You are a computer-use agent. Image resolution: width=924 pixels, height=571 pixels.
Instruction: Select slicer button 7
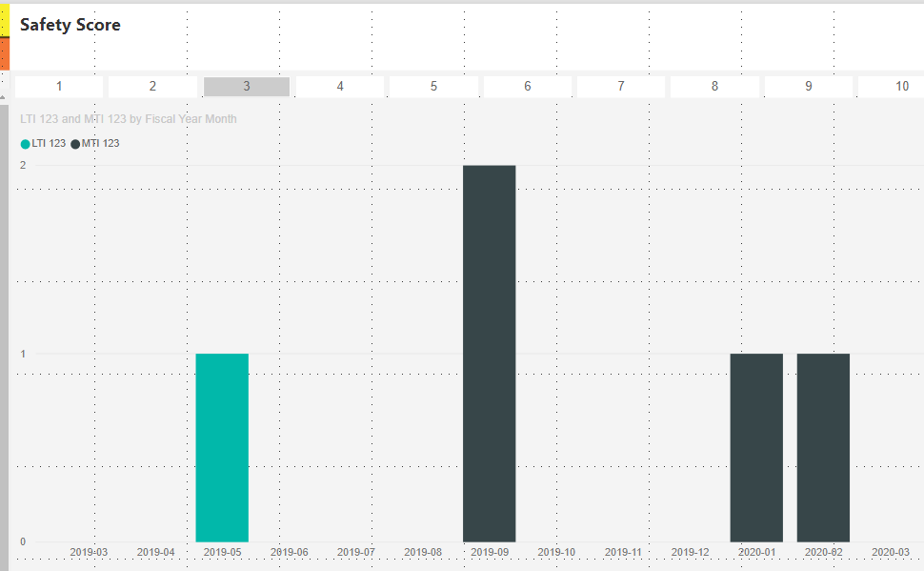click(x=621, y=86)
